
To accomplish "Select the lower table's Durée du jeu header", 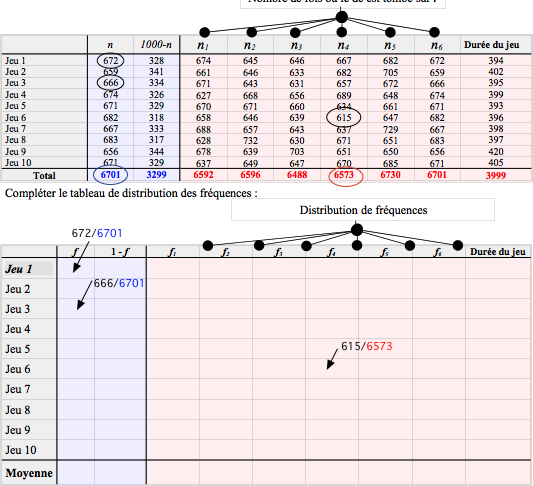I will pos(498,251).
